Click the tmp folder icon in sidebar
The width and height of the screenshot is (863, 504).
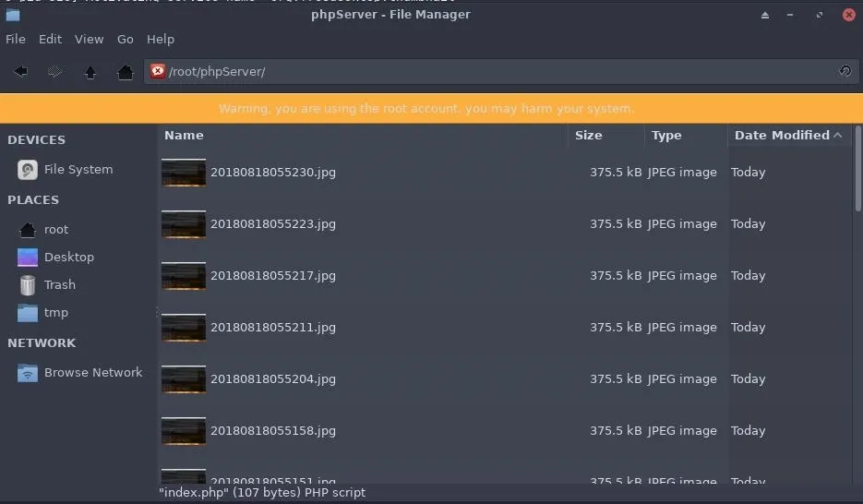[28, 313]
